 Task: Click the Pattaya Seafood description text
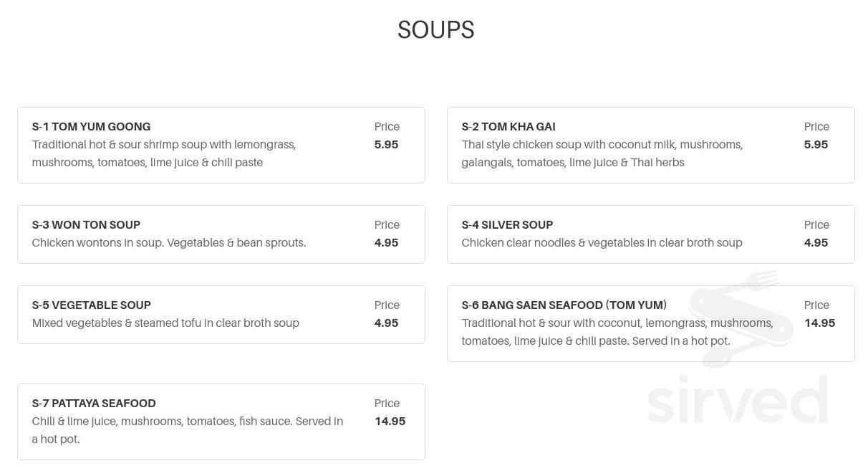click(188, 430)
